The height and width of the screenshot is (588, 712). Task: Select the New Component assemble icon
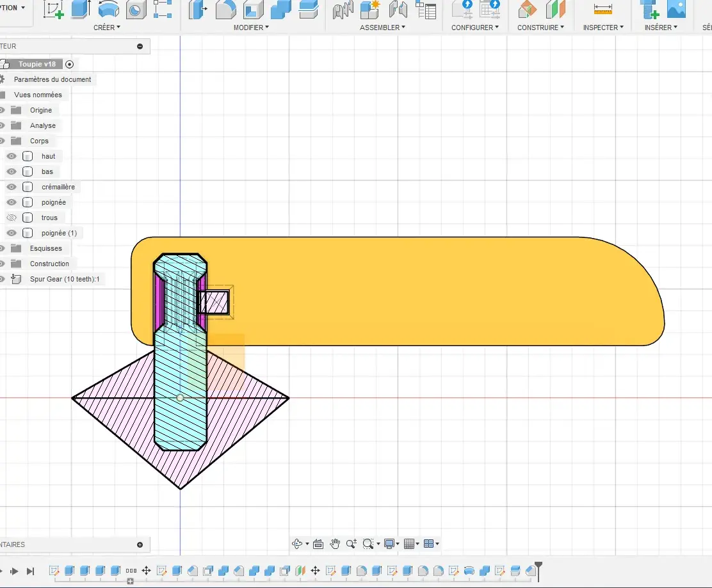point(370,10)
